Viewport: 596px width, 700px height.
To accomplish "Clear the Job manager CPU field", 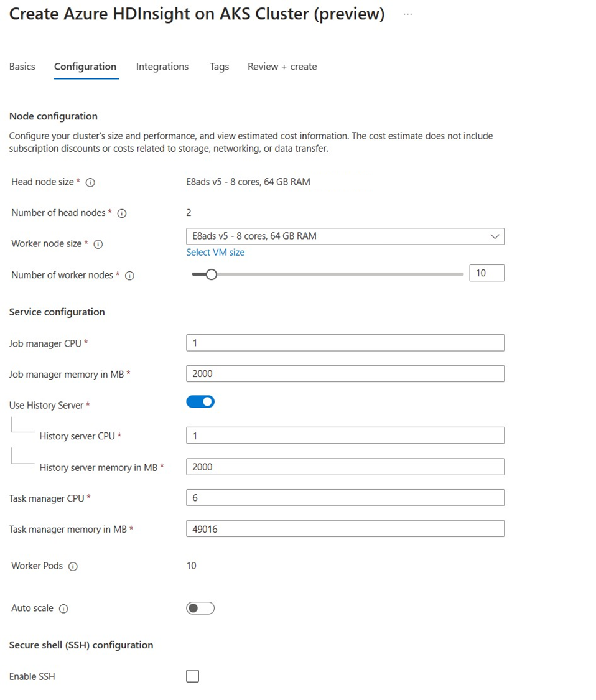I will tap(345, 342).
